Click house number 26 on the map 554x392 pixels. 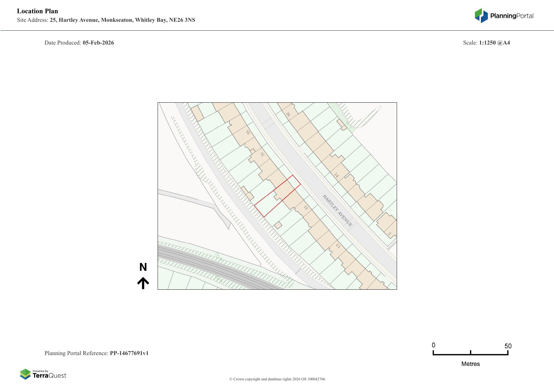pos(288,114)
